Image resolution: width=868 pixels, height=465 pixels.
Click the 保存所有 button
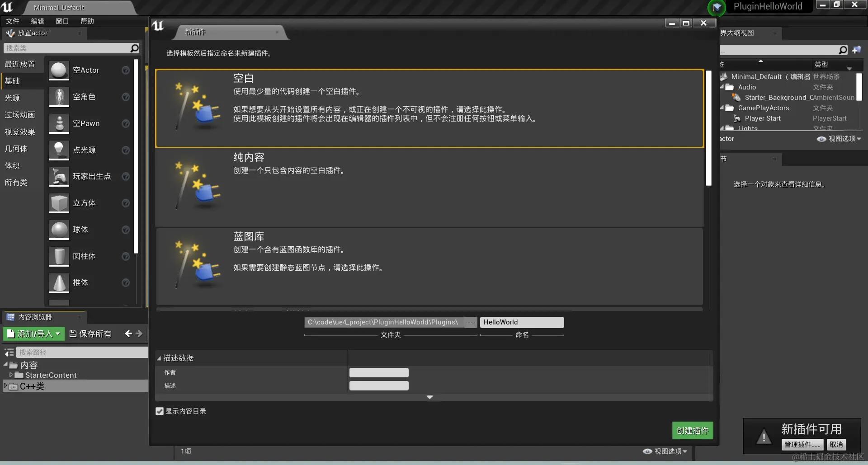click(90, 334)
